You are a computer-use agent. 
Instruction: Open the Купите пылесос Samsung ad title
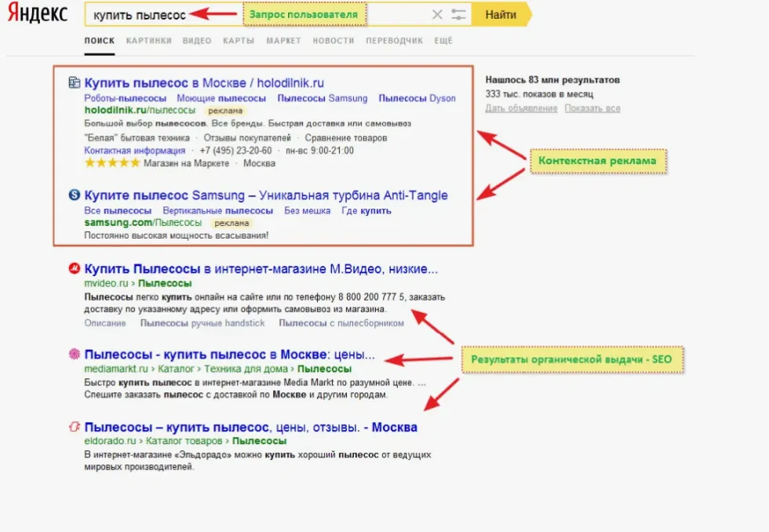point(266,195)
